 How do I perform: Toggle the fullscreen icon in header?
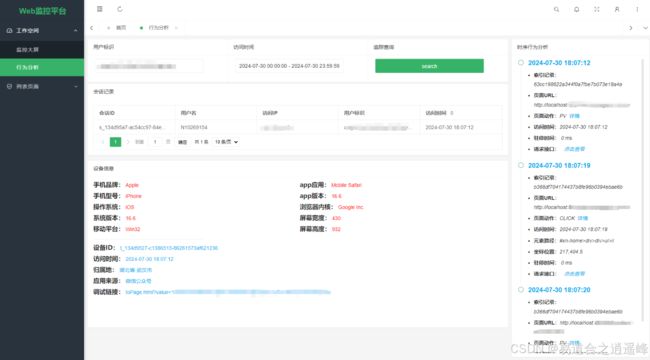597,9
